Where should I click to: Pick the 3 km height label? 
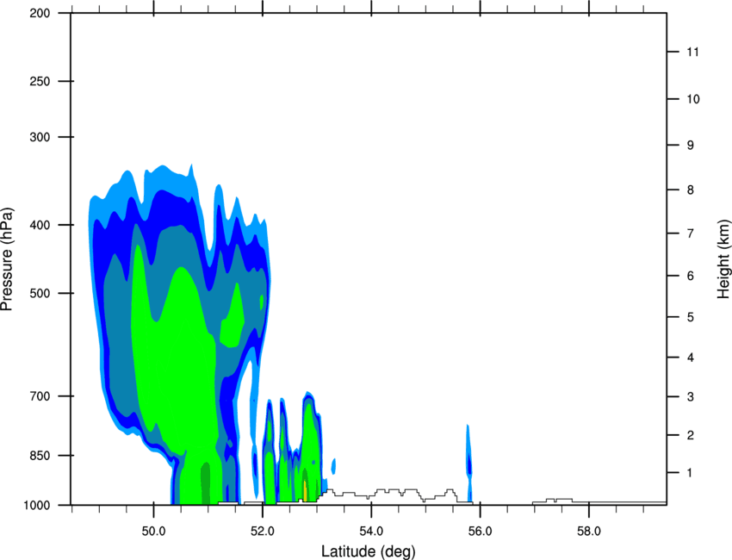point(691,397)
